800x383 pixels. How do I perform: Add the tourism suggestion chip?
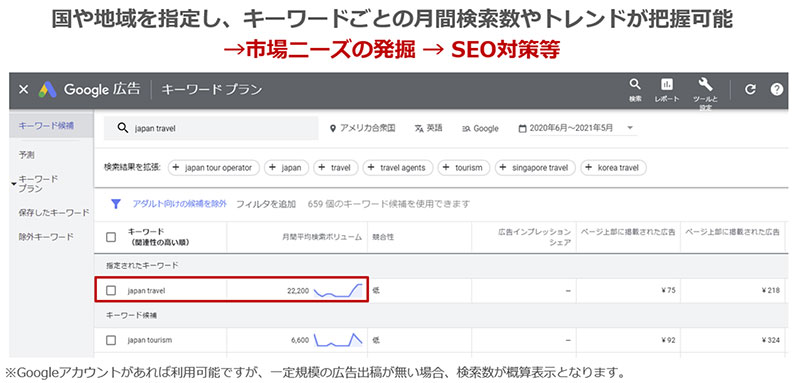pyautogui.click(x=463, y=167)
